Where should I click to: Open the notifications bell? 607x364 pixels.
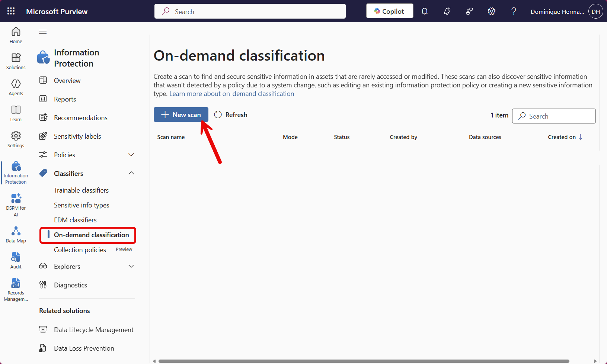[x=425, y=11]
